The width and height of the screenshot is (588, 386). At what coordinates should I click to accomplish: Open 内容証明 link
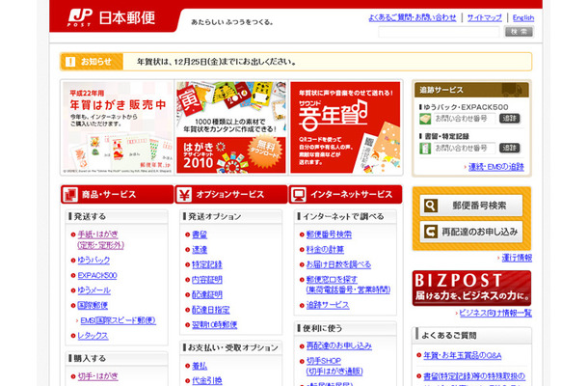pyautogui.click(x=207, y=280)
